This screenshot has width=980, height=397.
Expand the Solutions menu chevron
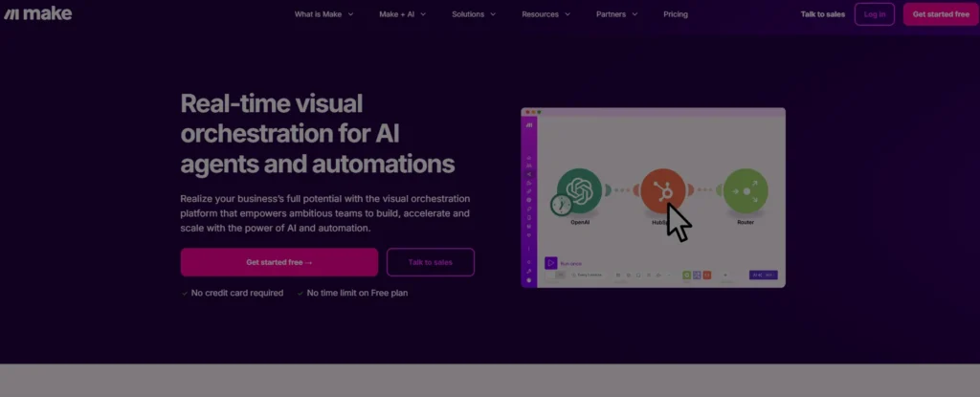[493, 14]
